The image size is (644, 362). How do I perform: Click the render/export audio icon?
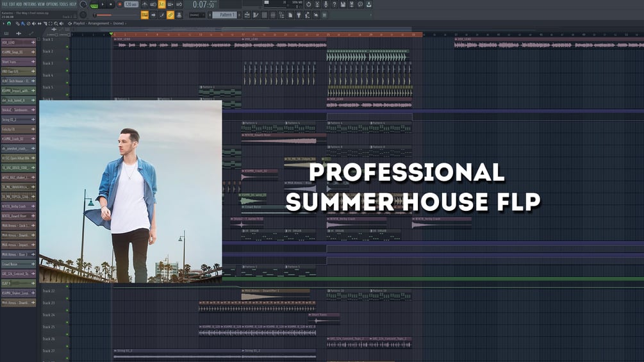352,4
